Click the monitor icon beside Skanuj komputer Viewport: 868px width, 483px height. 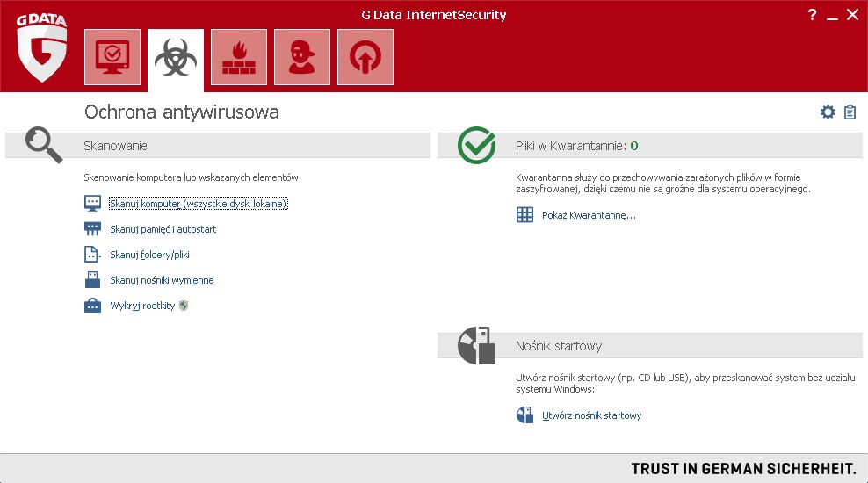coord(92,203)
